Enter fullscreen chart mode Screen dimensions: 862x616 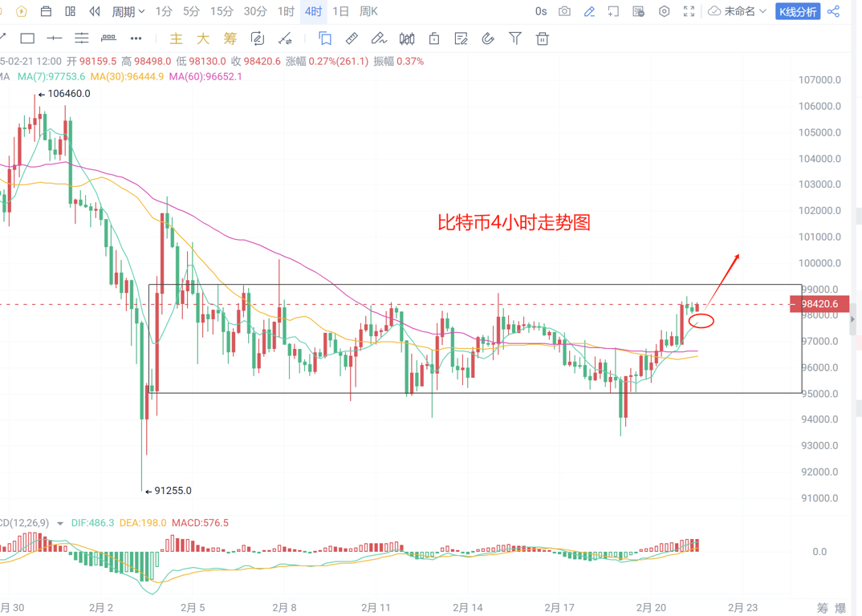(689, 11)
